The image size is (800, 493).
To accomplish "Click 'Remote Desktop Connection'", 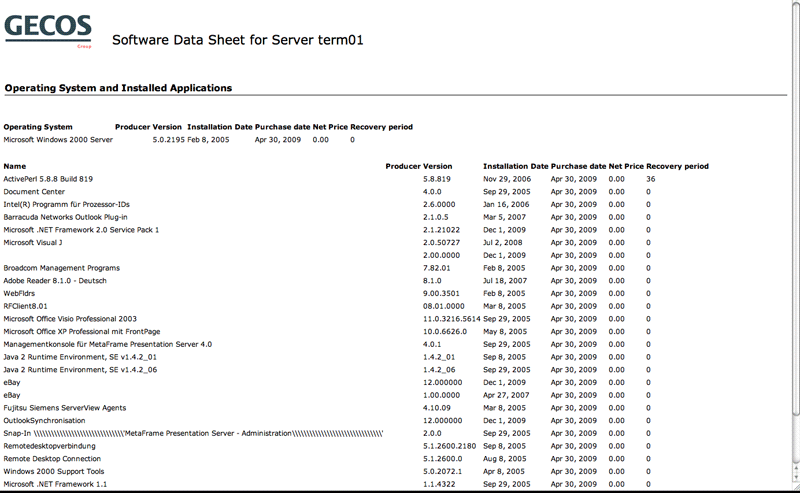I will click(x=52, y=459).
